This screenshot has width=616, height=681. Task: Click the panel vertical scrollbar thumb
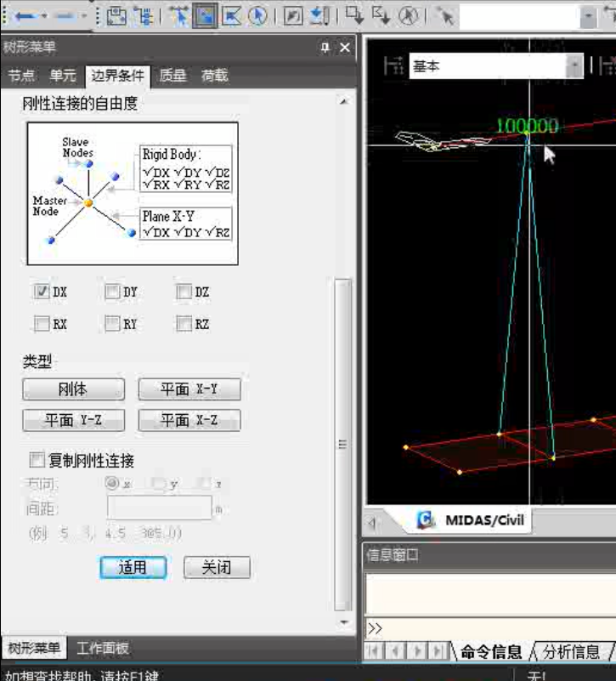point(343,445)
